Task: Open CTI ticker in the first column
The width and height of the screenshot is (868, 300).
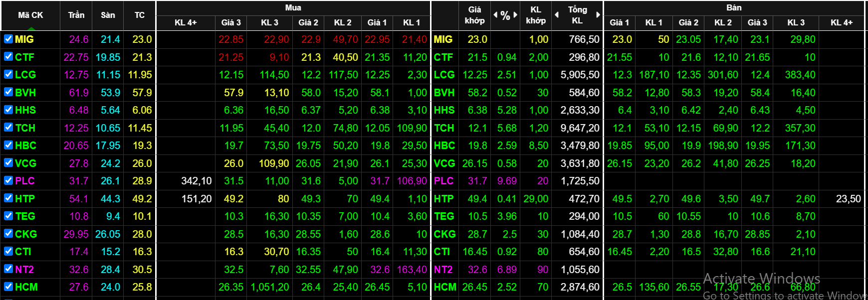Action: (23, 252)
